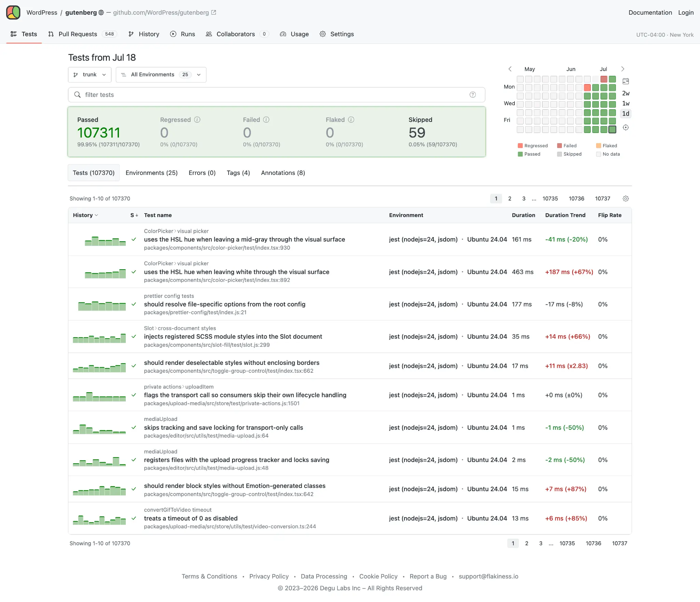Switch to the Environments (25) tab
The image size is (700, 602).
point(151,173)
